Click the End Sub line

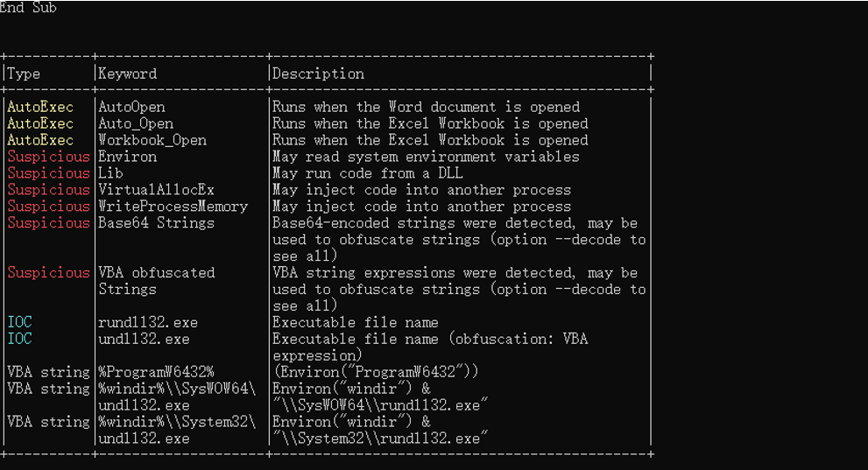tap(28, 7)
